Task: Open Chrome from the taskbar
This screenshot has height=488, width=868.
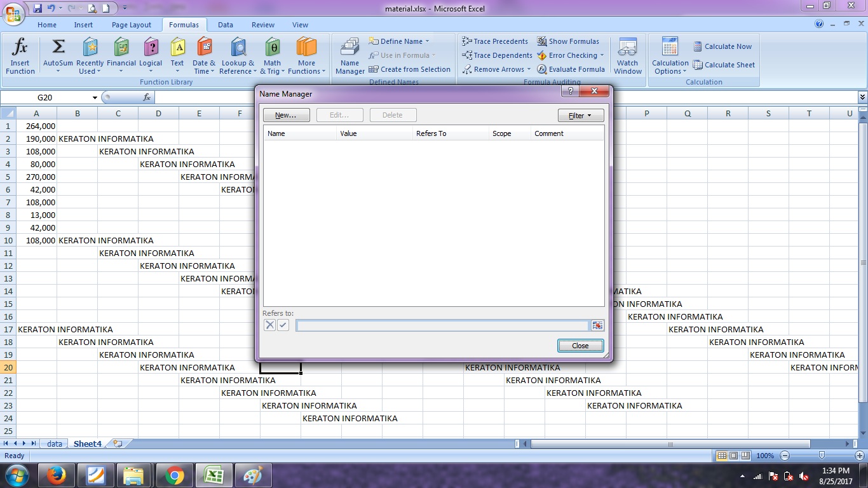Action: pyautogui.click(x=174, y=475)
